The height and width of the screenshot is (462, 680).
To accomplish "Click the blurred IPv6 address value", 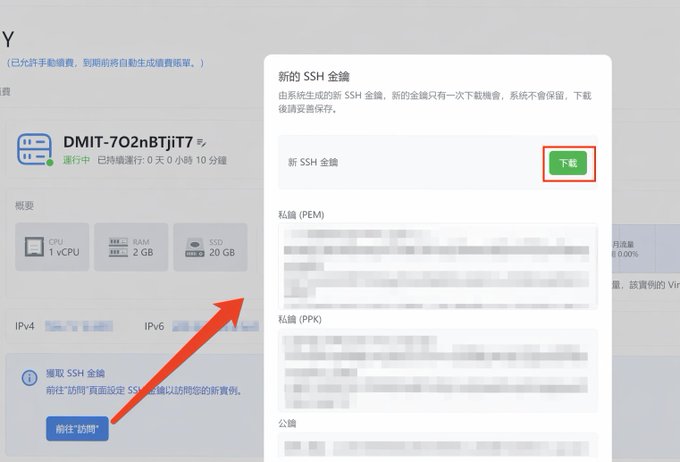I will (x=215, y=326).
